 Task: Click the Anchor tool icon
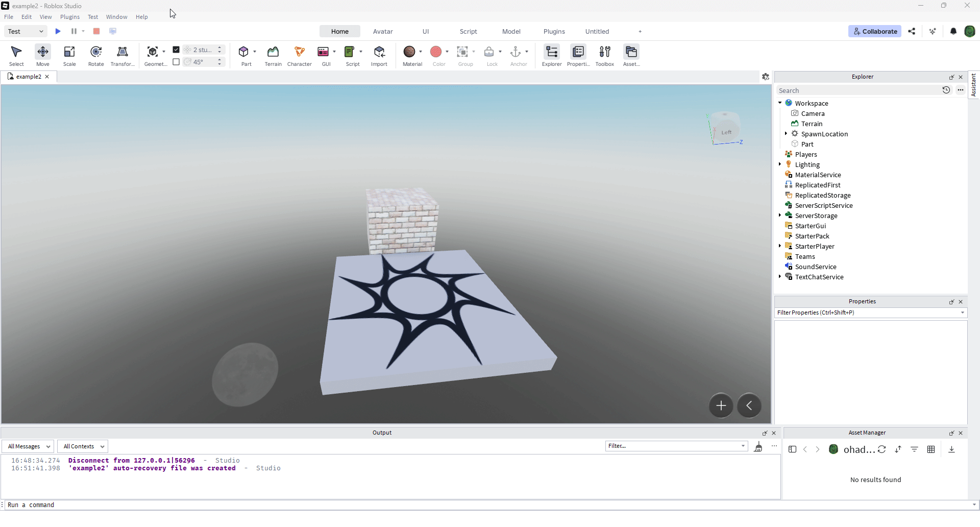(516, 52)
